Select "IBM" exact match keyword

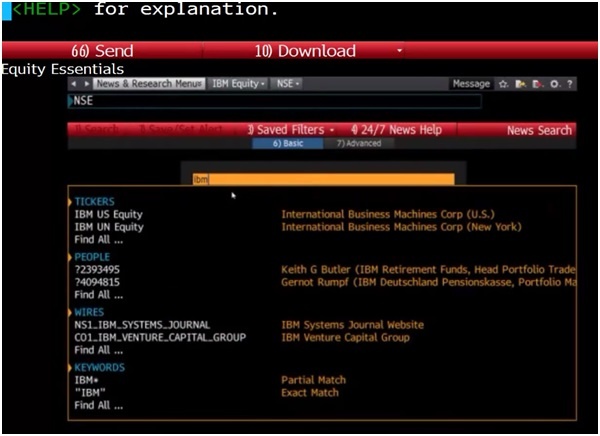tap(90, 393)
